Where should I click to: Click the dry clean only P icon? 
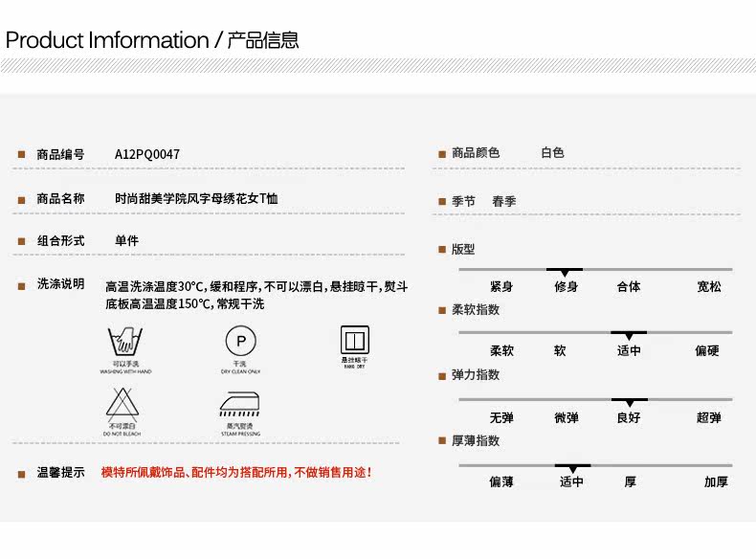(x=240, y=341)
